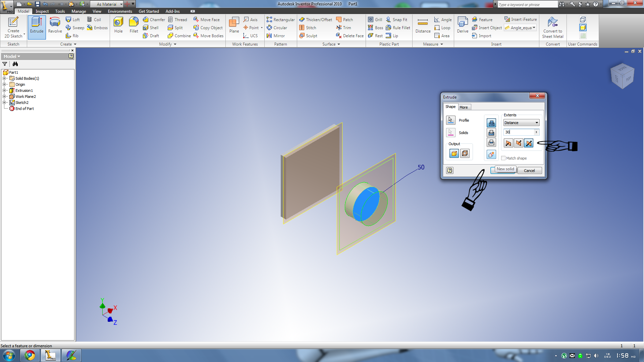The width and height of the screenshot is (644, 362).
Task: Choose the Cut operation in Extrude dialog
Action: tap(491, 133)
